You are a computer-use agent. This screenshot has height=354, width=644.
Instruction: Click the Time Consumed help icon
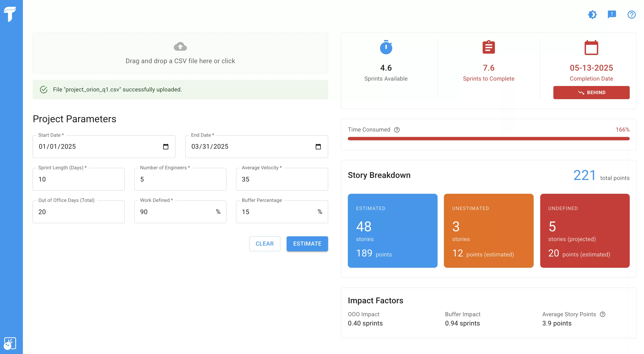397,130
